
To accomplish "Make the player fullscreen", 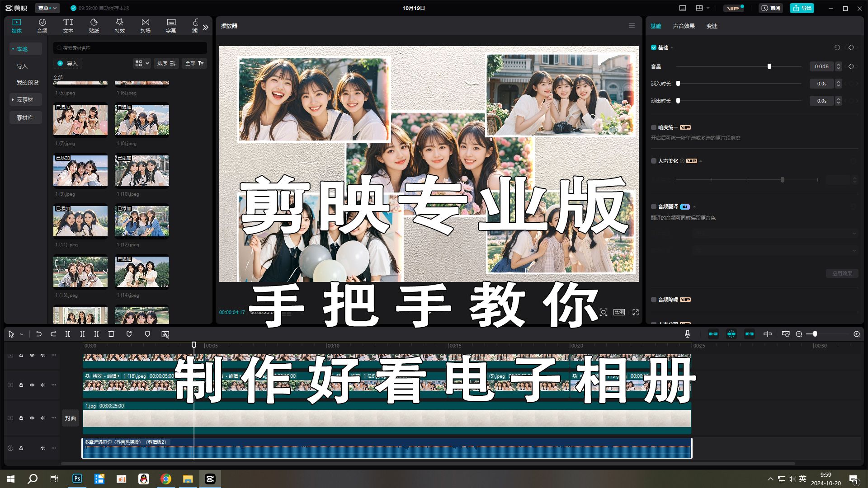I will coord(636,312).
